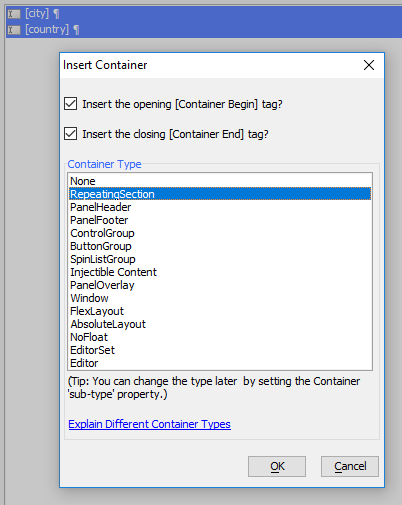Uncheck Insert the closing Container End tag
Viewport: 402px width, 505px height.
pyautogui.click(x=71, y=134)
